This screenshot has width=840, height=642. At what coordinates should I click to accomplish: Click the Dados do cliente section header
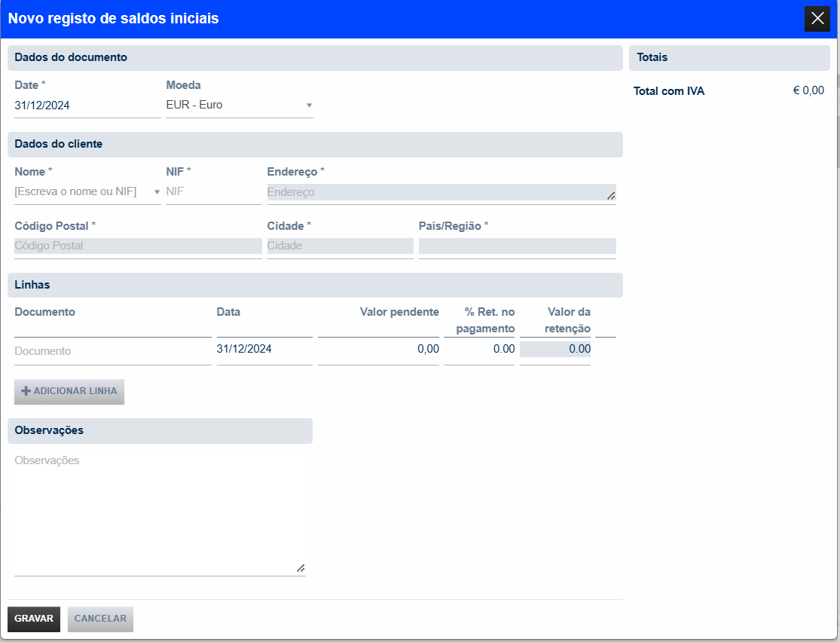coord(315,144)
